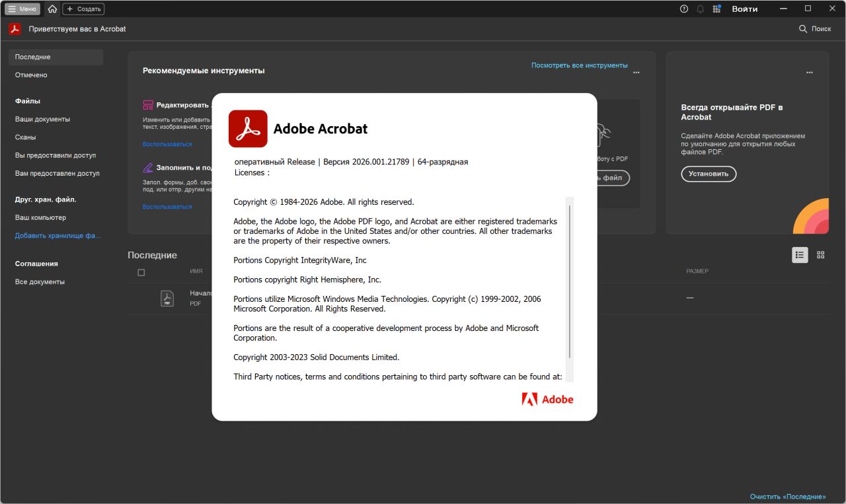
Task: Click the PDF file icon in the recent list
Action: coord(167,299)
